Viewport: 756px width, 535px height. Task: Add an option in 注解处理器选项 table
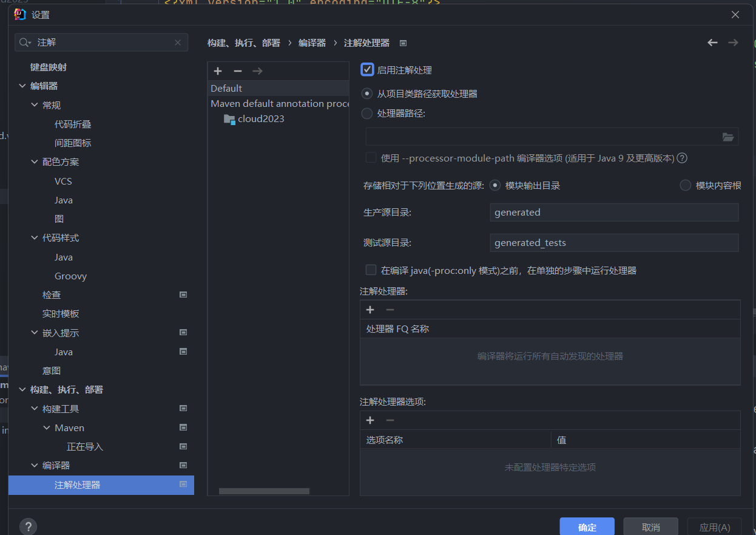[370, 420]
